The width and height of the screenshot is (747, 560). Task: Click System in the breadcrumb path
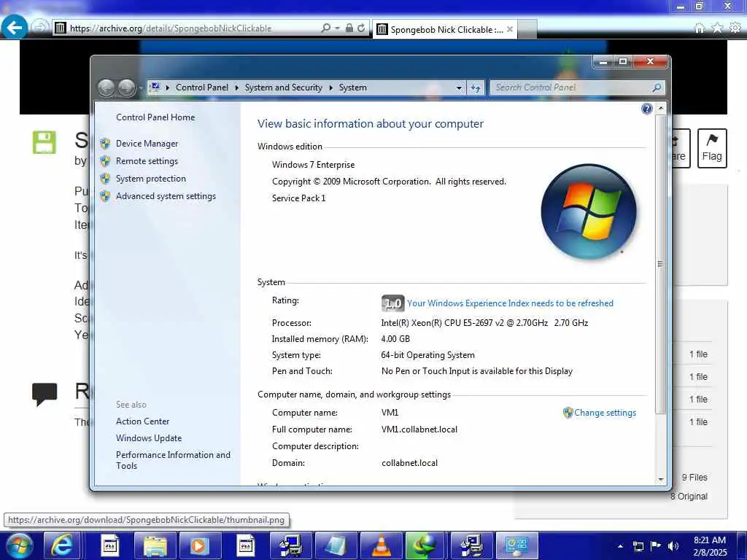(353, 87)
